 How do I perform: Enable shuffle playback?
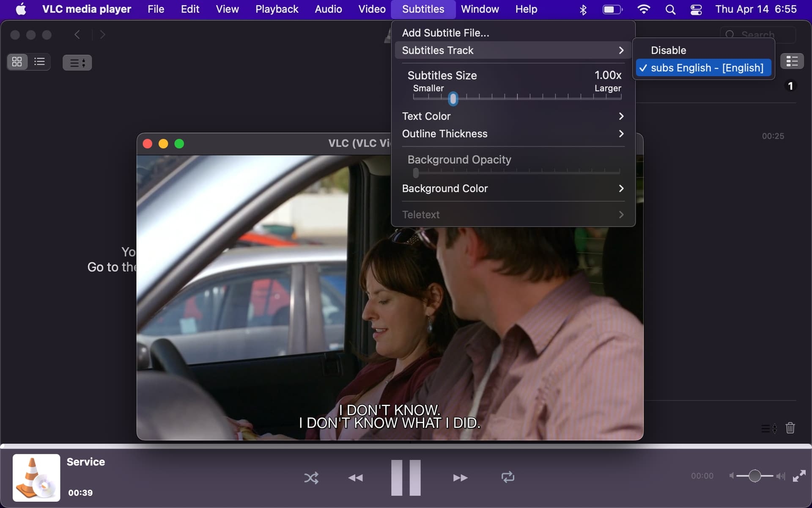coord(311,478)
